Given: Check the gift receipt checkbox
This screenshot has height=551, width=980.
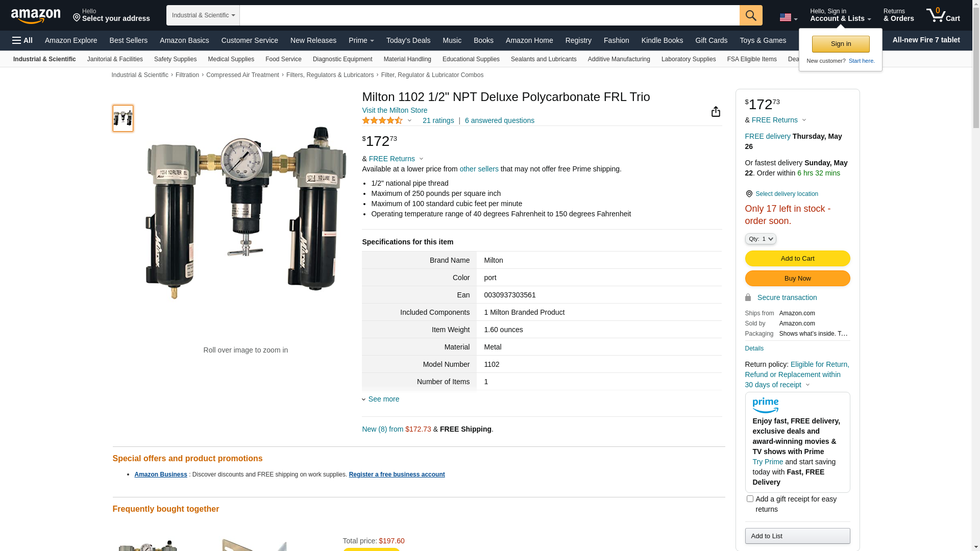Looking at the screenshot, I should point(750,498).
